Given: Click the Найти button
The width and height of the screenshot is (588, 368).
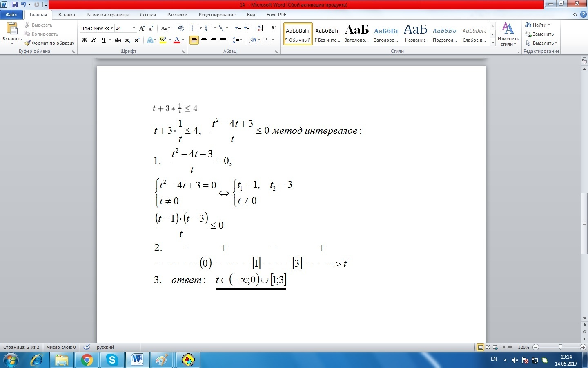Looking at the screenshot, I should coord(539,25).
